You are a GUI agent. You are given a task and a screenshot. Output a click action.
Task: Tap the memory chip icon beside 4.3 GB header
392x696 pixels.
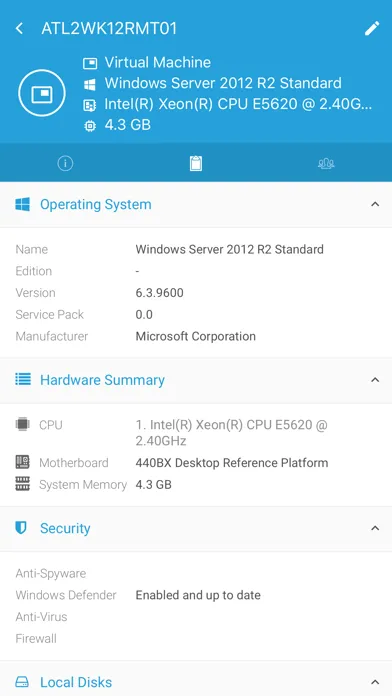[90, 126]
